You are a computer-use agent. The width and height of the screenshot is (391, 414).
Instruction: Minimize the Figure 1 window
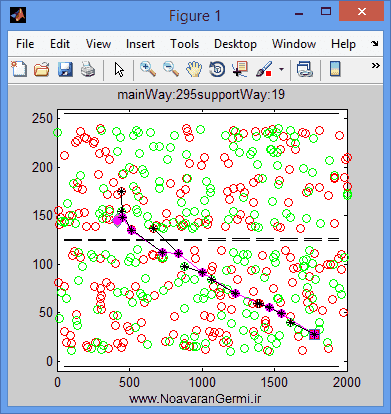[x=299, y=14]
